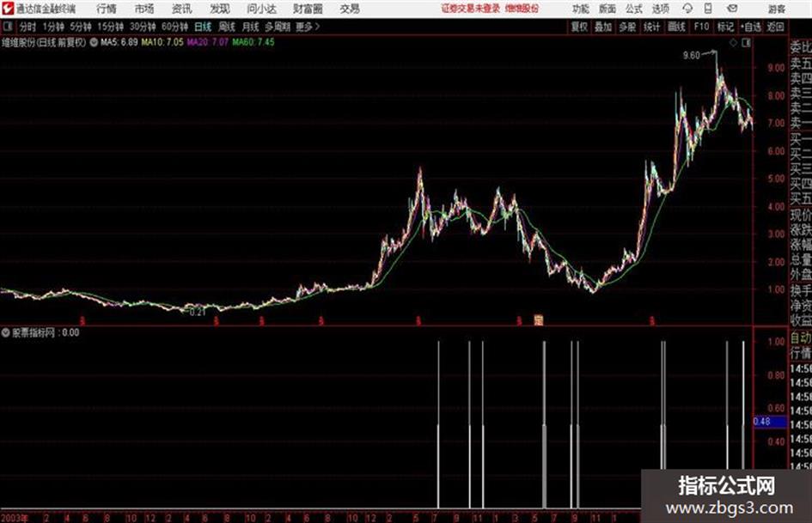Open the 功能 menu
Screen dimensions: 812x523
pos(581,9)
